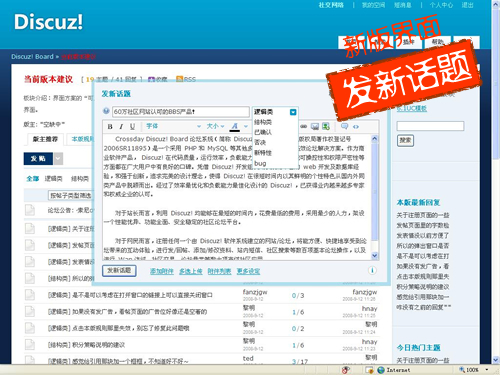Open 个人中心 in top navigation

441,5
